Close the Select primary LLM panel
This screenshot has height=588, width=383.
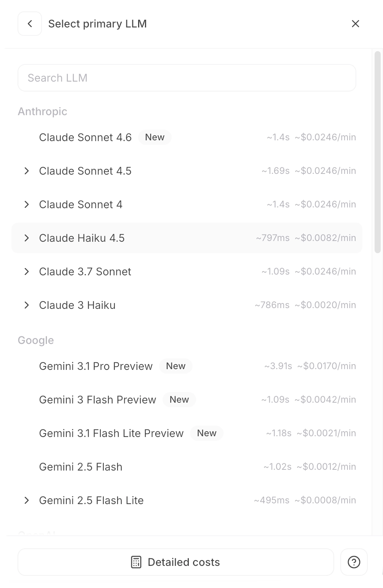[x=355, y=24]
